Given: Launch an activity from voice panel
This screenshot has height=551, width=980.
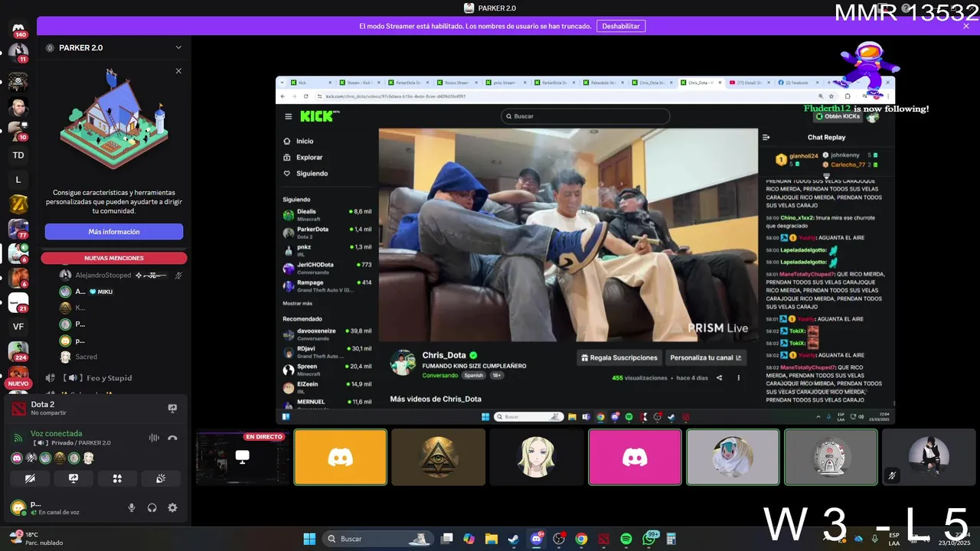Looking at the screenshot, I should (x=117, y=478).
